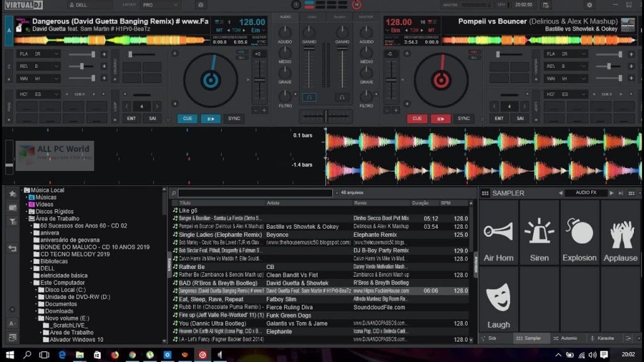Screen dimensions: 644x362
Task: Toggle SYNC on the right deck
Action: [x=464, y=118]
